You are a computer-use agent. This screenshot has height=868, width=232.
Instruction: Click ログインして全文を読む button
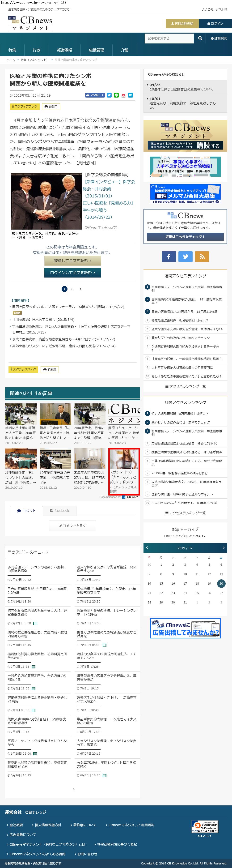point(73,273)
